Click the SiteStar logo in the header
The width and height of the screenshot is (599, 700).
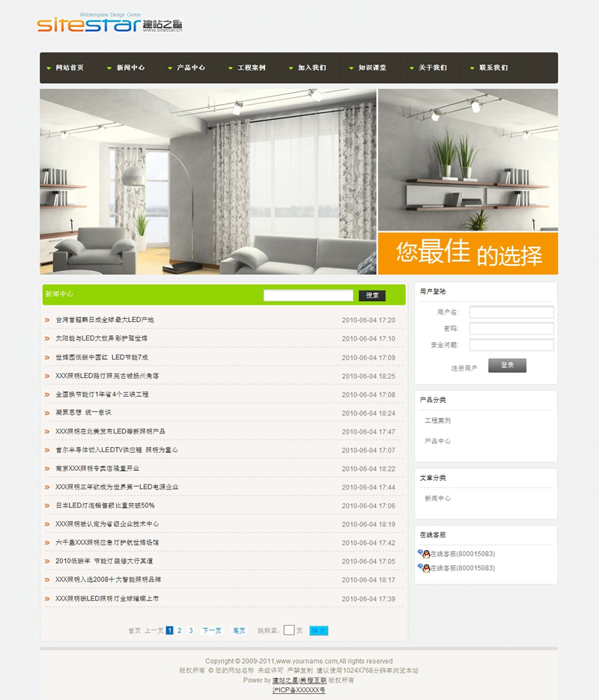109,24
